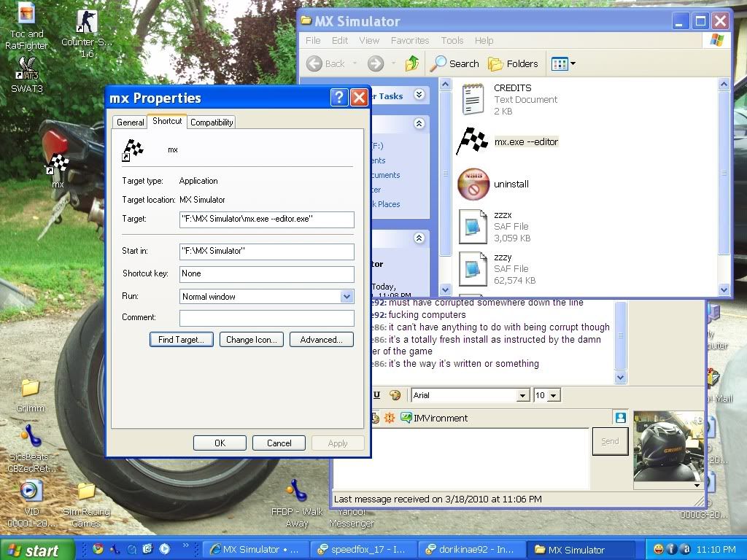Toggle the Folders pane button
The height and width of the screenshot is (560, 747).
click(x=513, y=63)
